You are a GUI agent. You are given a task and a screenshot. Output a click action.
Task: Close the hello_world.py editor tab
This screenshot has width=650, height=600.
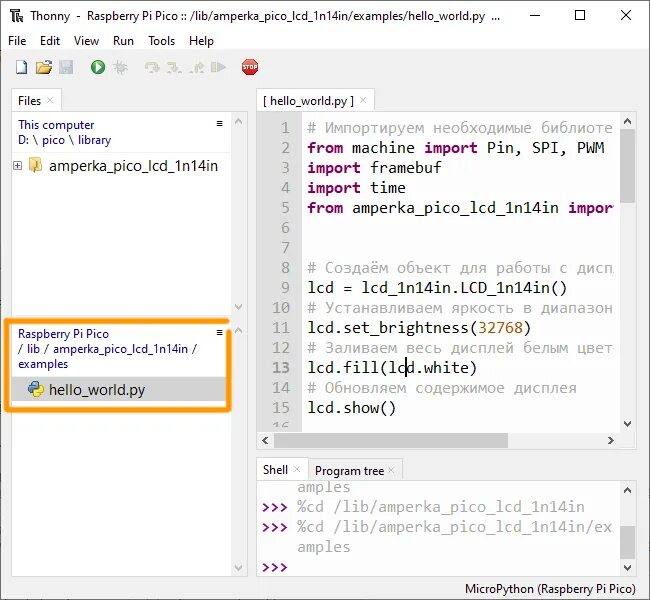pyautogui.click(x=363, y=100)
